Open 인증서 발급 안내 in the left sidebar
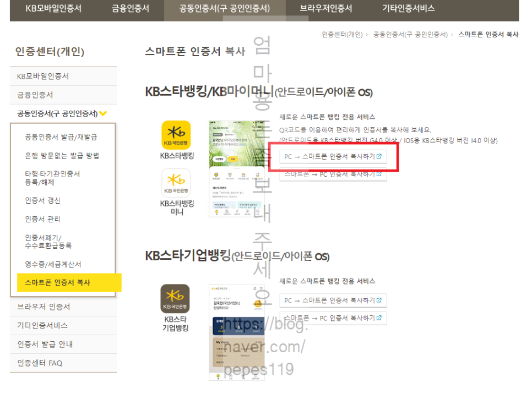The width and height of the screenshot is (532, 399). (63, 344)
